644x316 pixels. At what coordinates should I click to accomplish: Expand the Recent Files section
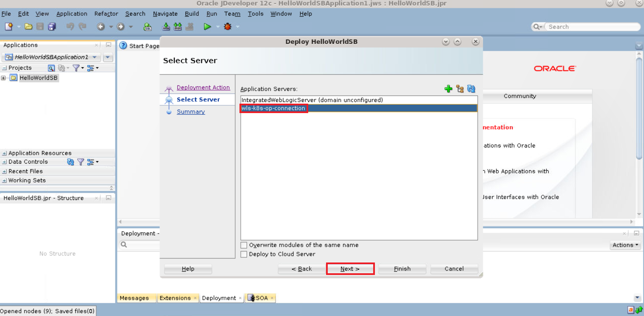click(x=4, y=171)
